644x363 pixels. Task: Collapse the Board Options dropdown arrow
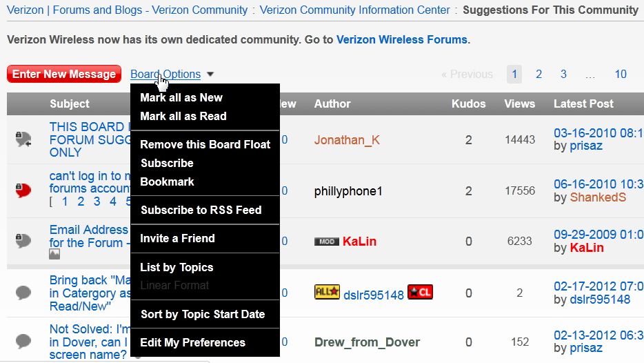point(210,75)
